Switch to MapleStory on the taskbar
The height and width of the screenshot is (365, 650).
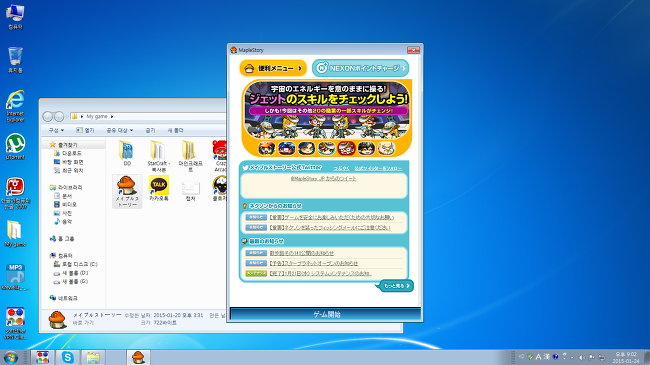coord(138,357)
